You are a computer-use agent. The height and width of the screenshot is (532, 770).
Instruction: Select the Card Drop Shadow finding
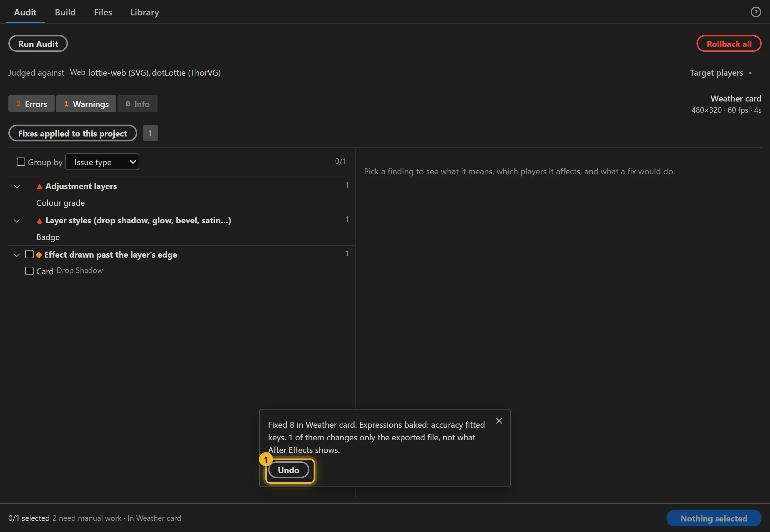182,271
